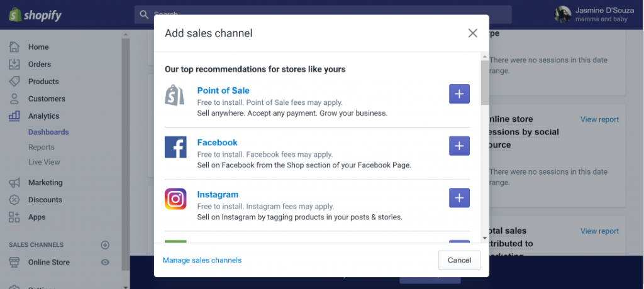Click the Point of Sale shopping bag icon
The height and width of the screenshot is (289, 644).
click(x=175, y=95)
